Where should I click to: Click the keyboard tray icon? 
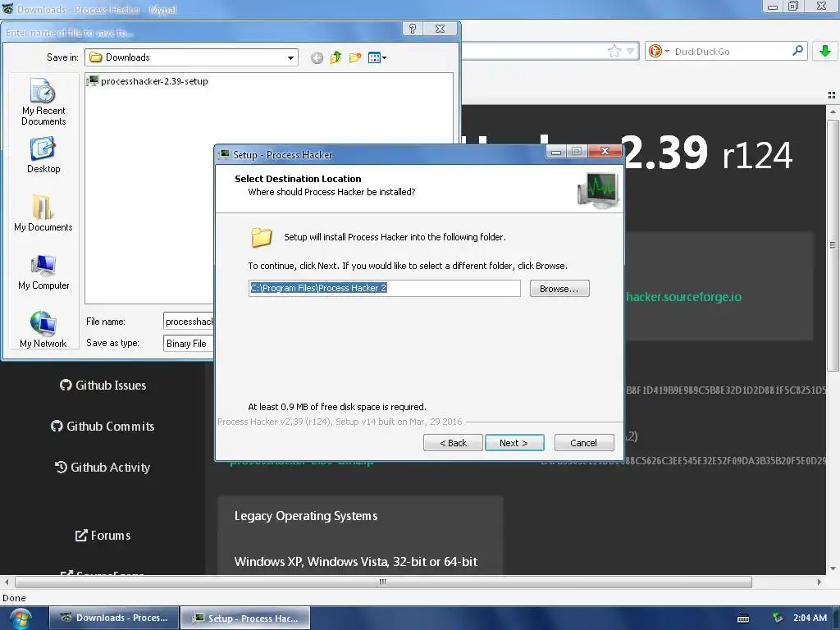[x=743, y=619]
